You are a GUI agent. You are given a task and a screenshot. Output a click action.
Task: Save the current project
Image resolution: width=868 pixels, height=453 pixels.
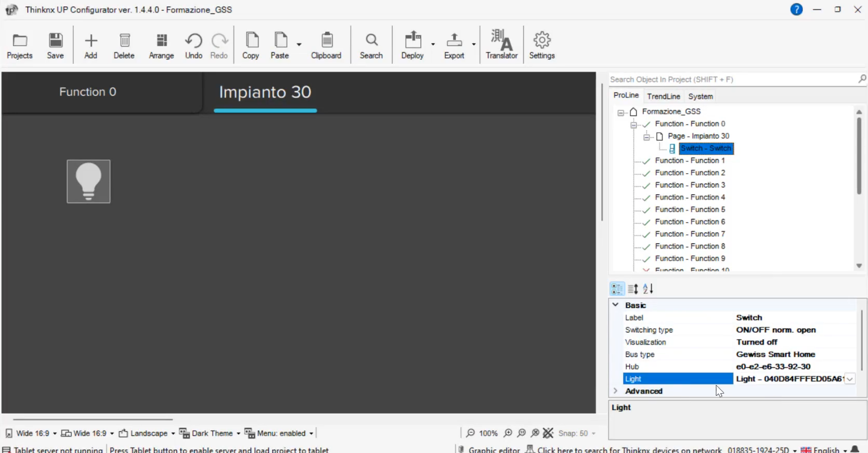[56, 46]
